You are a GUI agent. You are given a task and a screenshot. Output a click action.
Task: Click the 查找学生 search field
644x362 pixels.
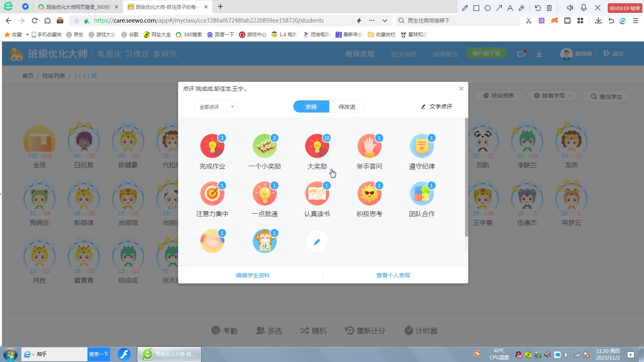coord(606,96)
